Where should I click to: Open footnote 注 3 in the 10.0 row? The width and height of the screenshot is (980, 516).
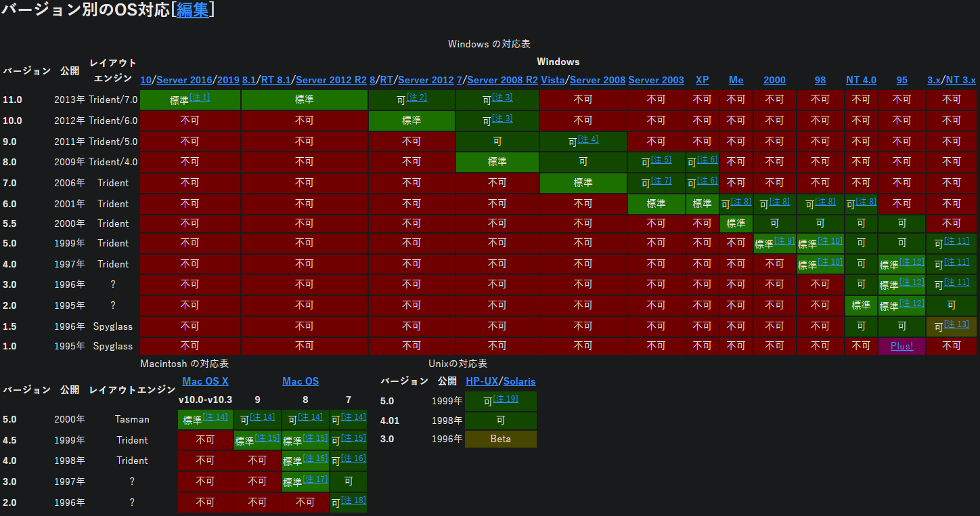[502, 118]
